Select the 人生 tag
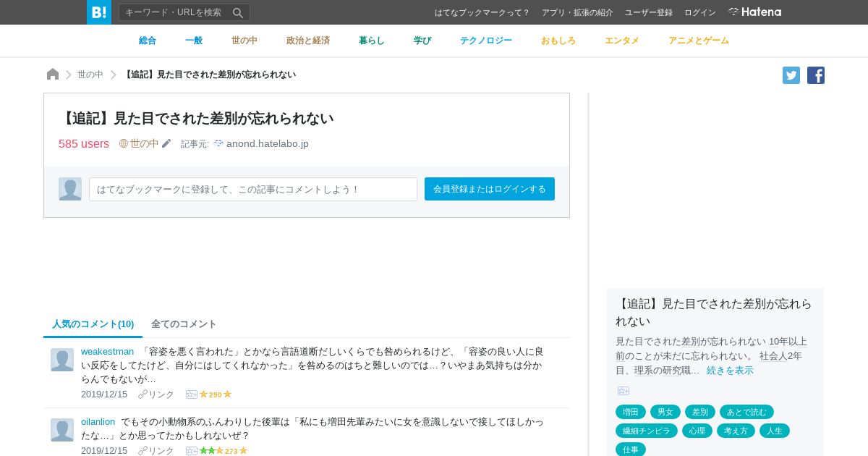 775,431
